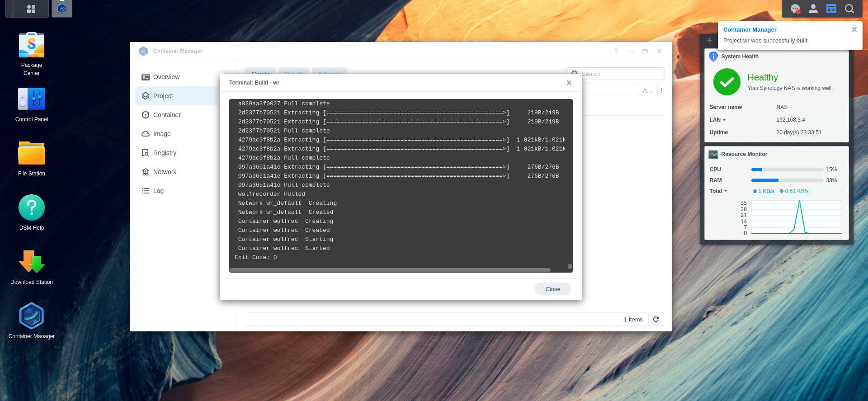Go to Overview in sidebar
The image size is (868, 401).
point(166,77)
